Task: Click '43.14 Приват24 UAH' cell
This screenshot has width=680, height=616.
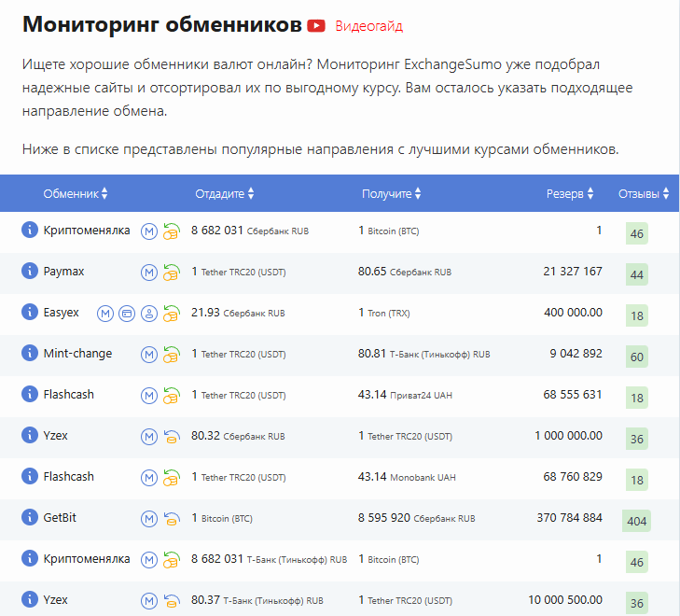Action: (405, 395)
